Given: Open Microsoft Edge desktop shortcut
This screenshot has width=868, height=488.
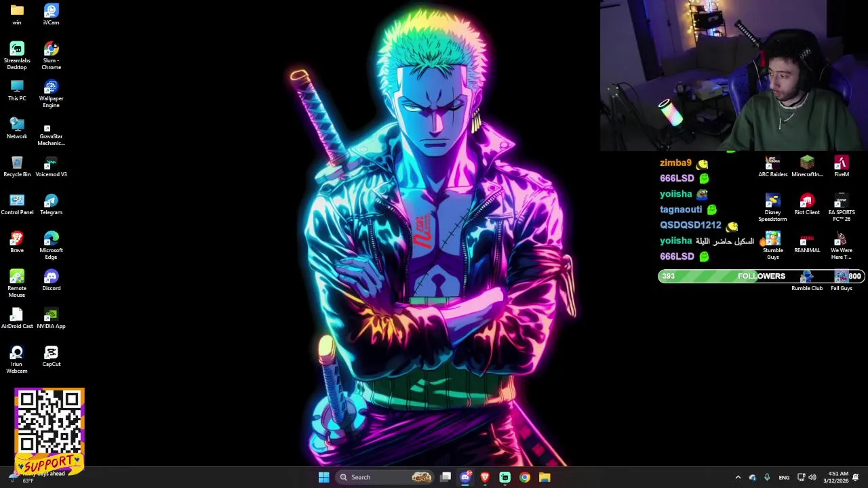Looking at the screenshot, I should 51,245.
